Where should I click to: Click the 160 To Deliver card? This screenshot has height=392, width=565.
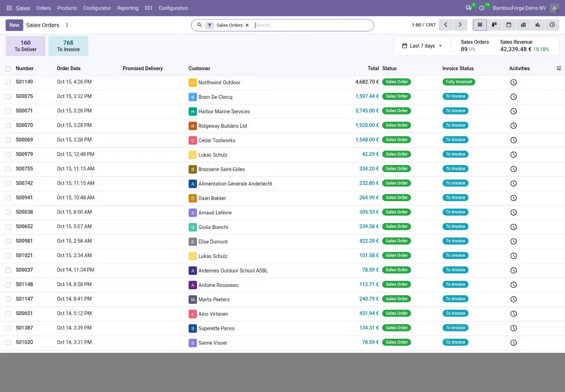coord(26,46)
